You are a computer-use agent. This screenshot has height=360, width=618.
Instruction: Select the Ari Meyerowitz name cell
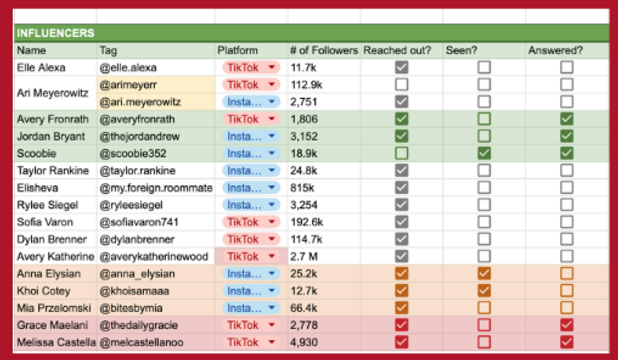click(55, 93)
